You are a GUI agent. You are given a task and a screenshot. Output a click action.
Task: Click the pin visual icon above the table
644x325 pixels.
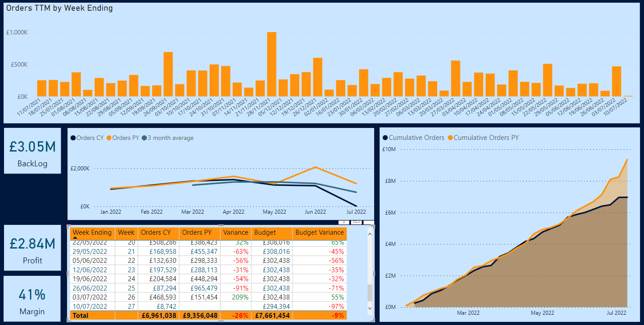coord(344,222)
